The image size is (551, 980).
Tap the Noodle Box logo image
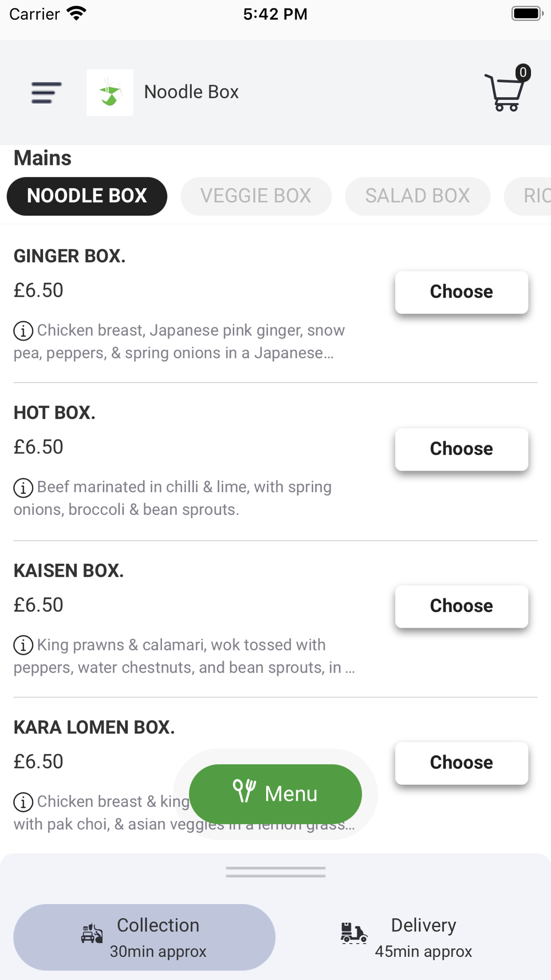pyautogui.click(x=110, y=93)
